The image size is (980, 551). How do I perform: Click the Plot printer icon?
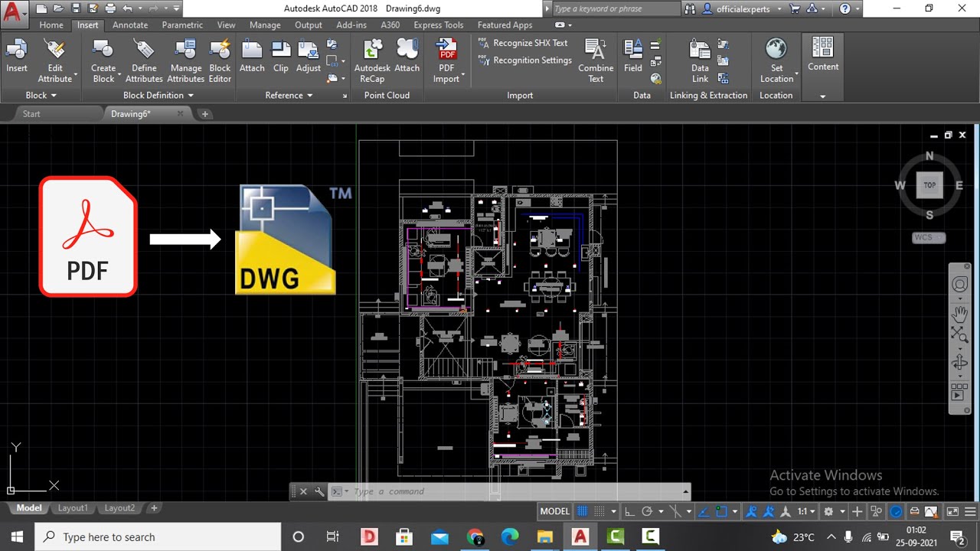pyautogui.click(x=109, y=8)
